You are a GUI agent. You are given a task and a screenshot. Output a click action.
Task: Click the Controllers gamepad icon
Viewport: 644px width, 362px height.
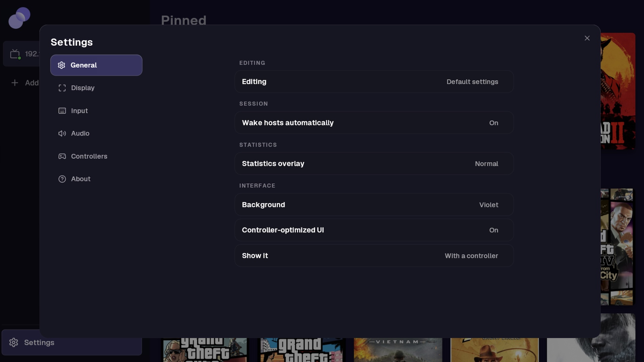point(62,156)
